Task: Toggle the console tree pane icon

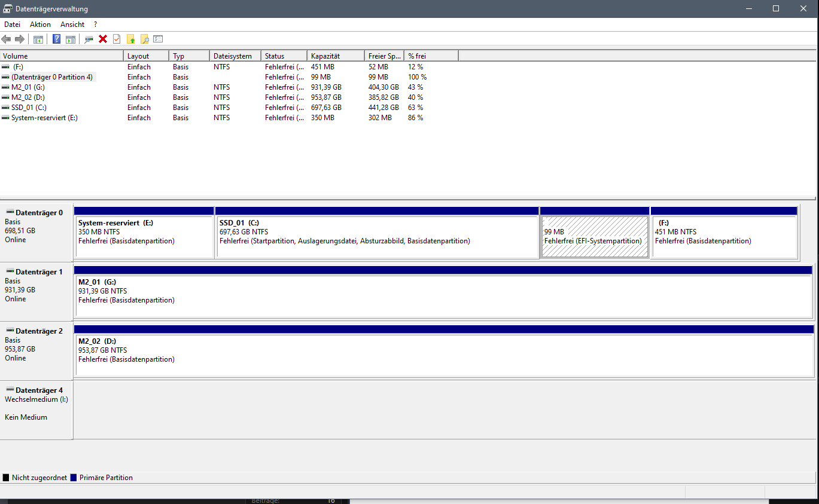Action: tap(38, 39)
